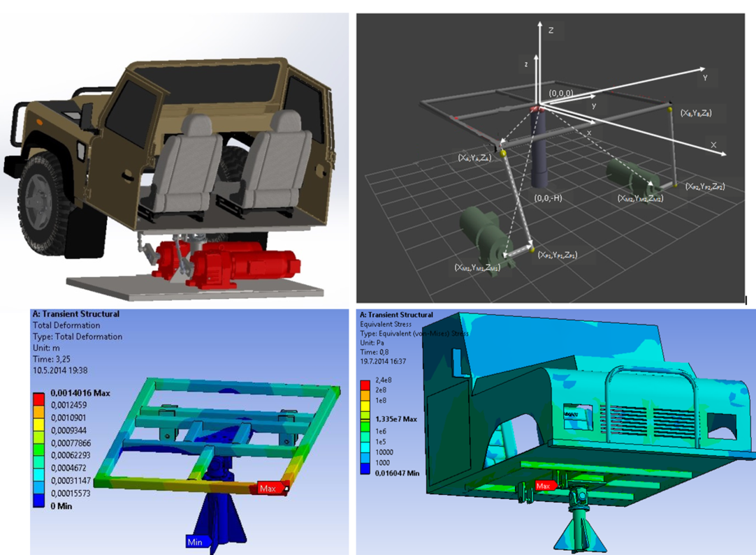756x555 pixels.
Task: Click the 'Total Deformation' result title
Action: (66, 325)
